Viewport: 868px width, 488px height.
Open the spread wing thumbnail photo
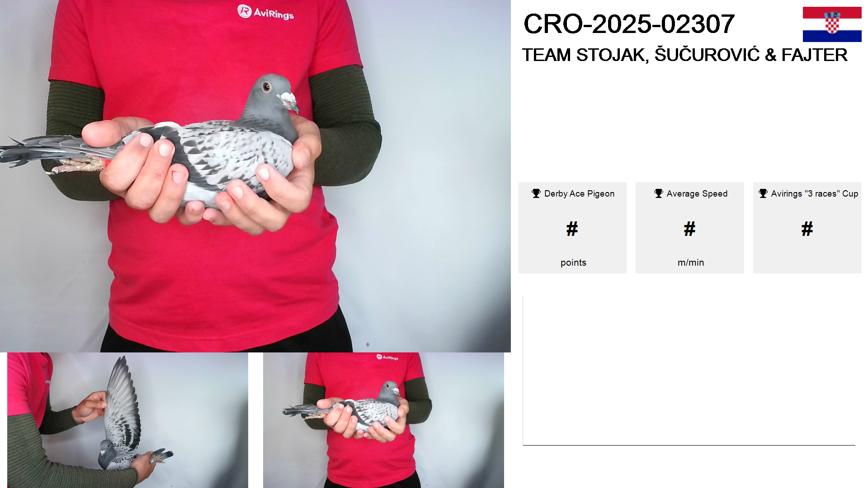tap(127, 420)
